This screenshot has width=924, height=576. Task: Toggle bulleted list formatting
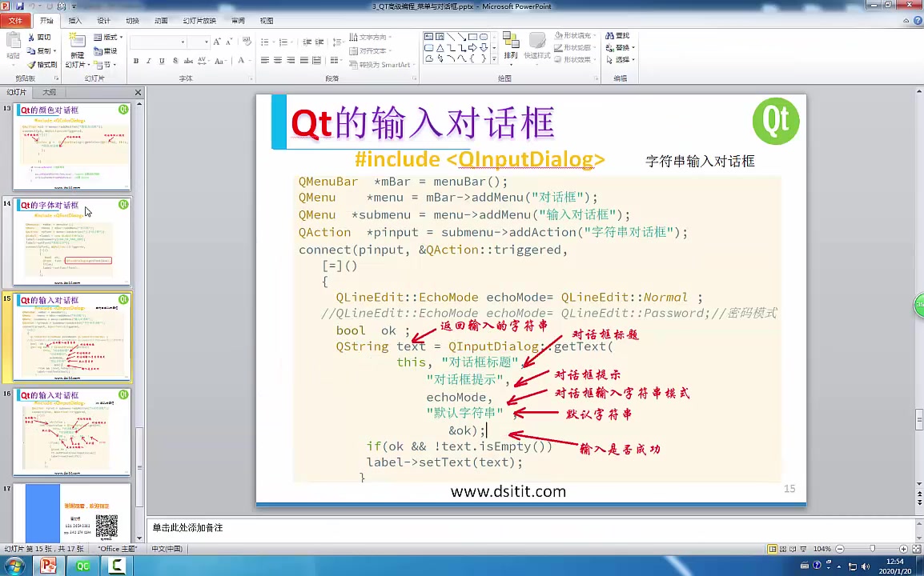click(266, 42)
